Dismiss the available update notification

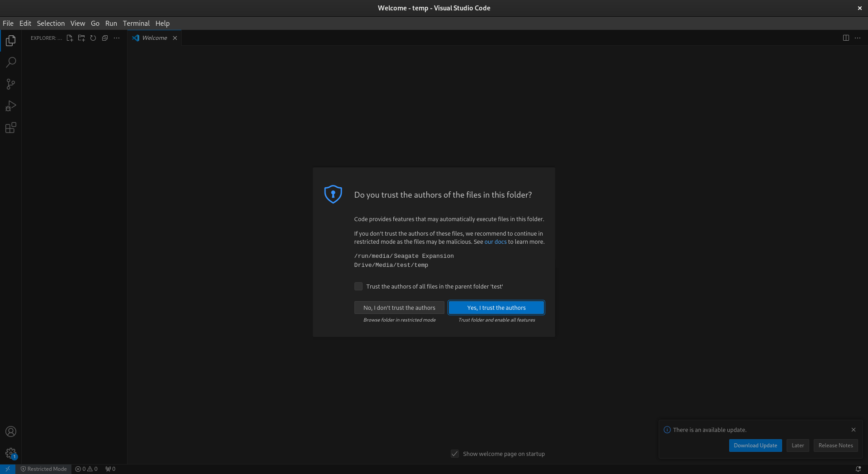pos(854,430)
